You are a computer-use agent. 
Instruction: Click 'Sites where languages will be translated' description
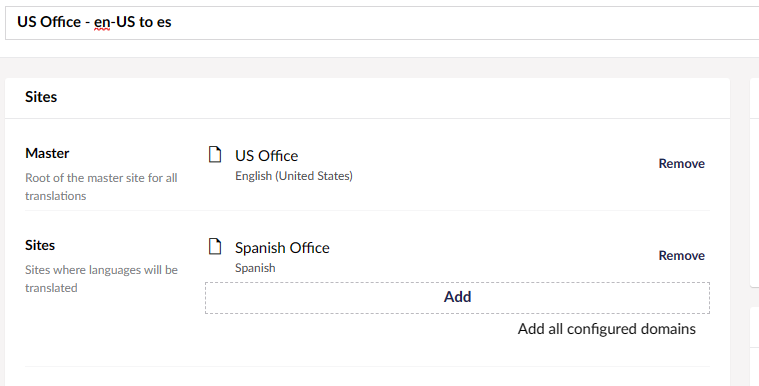point(101,279)
